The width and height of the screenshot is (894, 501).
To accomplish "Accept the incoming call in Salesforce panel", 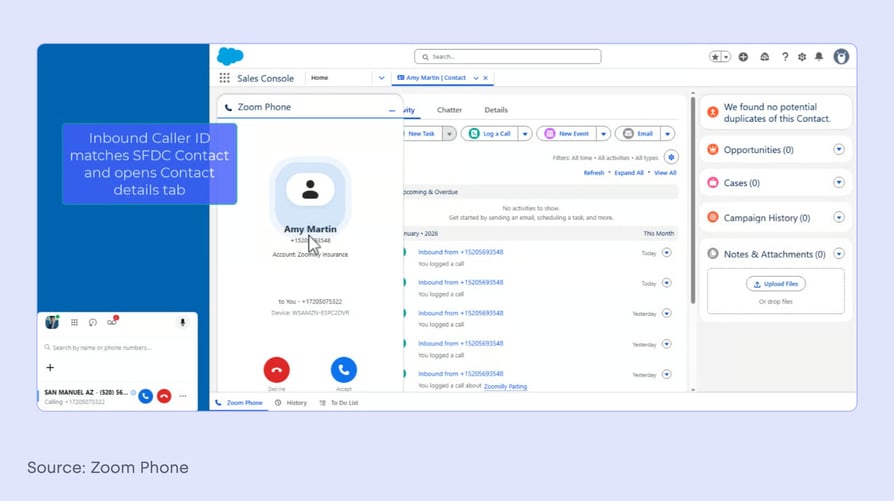I will tap(344, 370).
